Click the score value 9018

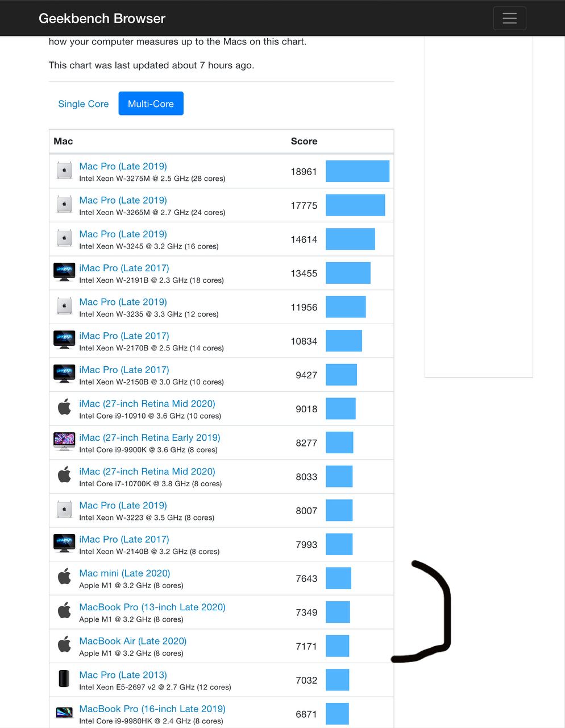(306, 409)
